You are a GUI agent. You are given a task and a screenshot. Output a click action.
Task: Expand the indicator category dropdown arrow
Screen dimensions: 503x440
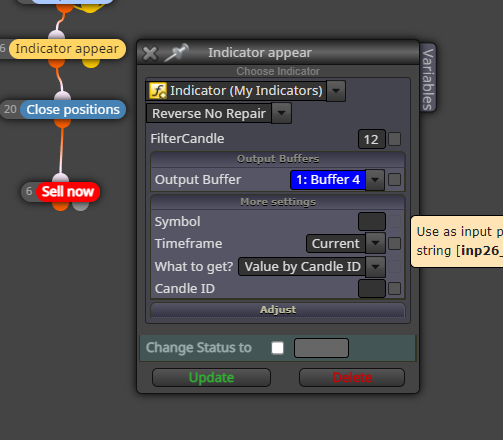point(336,91)
